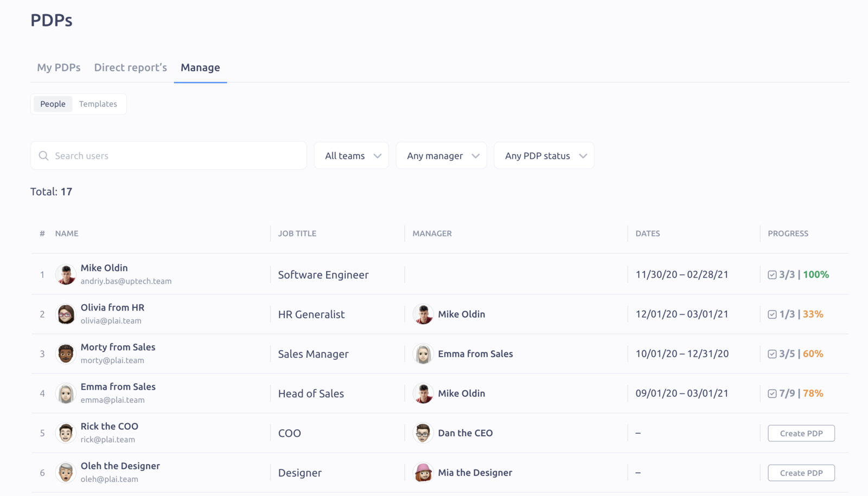The height and width of the screenshot is (496, 868).
Task: Click Dan the CEO's avatar in Rick's row
Action: point(423,433)
